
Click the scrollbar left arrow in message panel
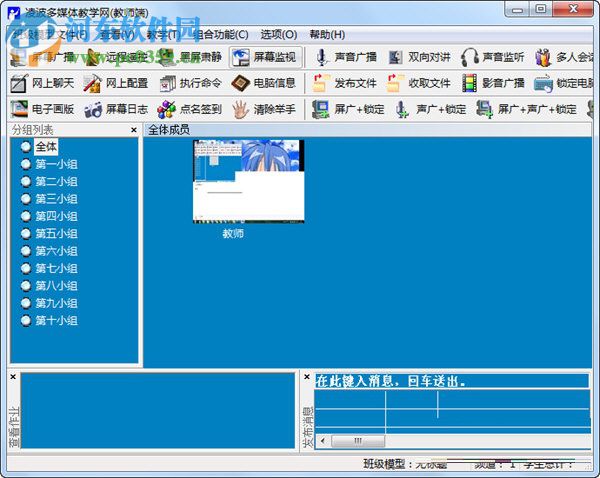pos(323,441)
